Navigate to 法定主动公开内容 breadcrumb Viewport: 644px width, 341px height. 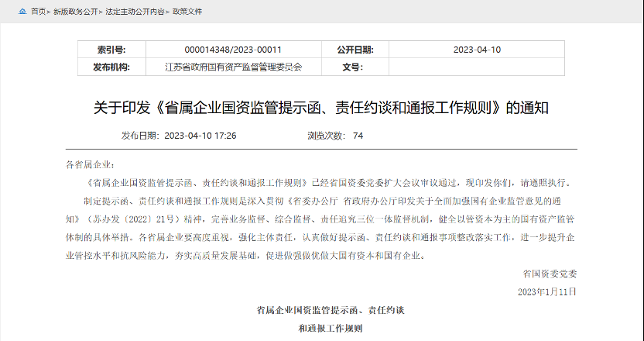[130, 12]
